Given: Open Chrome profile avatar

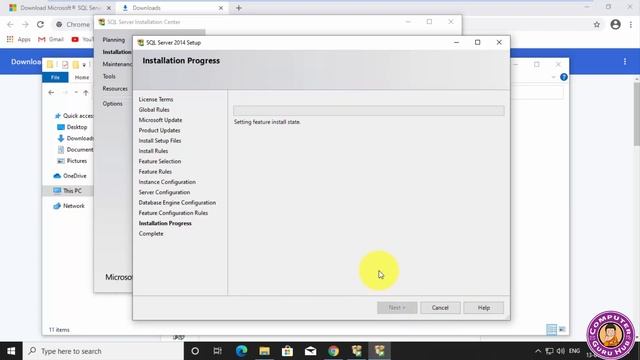Looking at the screenshot, I should point(616,24).
